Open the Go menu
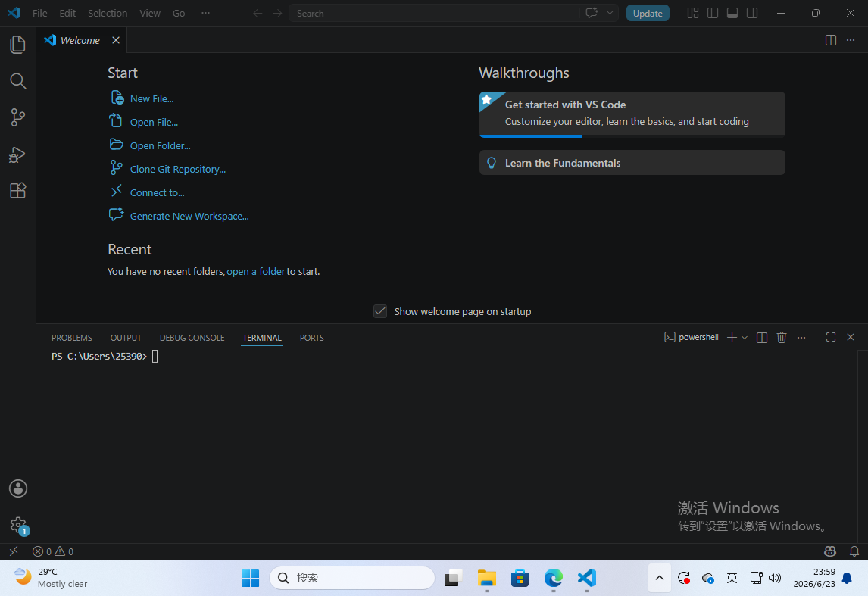The image size is (868, 596). click(179, 14)
